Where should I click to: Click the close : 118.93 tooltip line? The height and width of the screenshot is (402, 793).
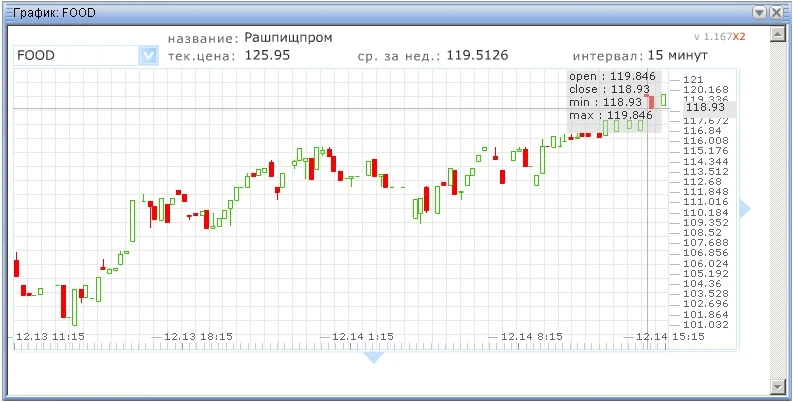609,90
